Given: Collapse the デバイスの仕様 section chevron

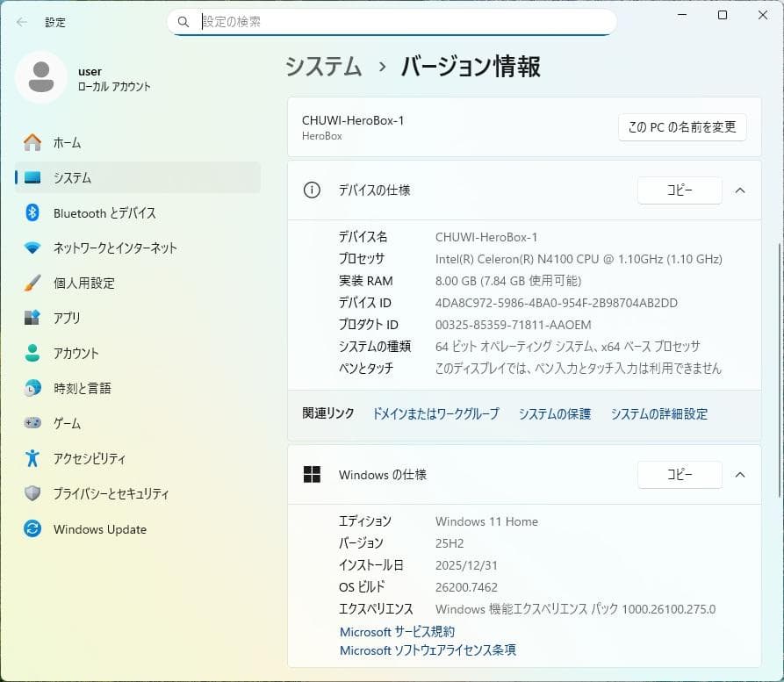Looking at the screenshot, I should [x=740, y=190].
